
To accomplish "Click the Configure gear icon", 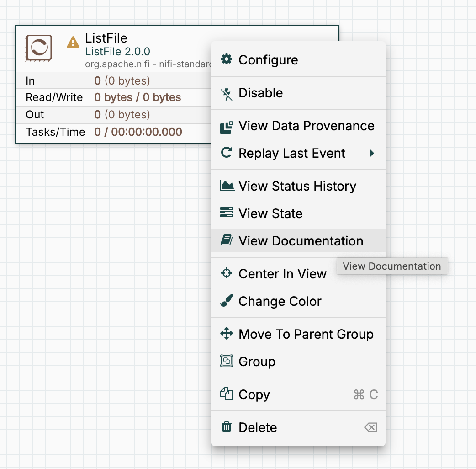I will [226, 59].
